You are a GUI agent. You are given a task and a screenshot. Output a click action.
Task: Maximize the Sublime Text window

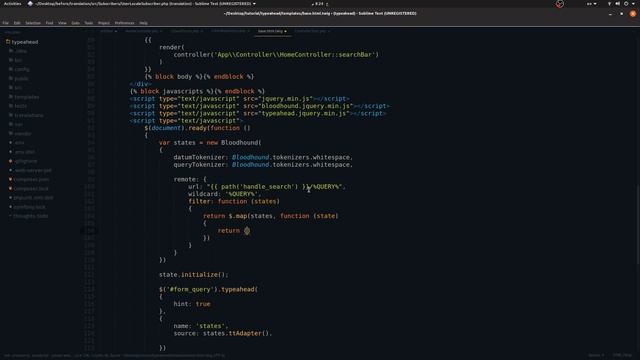coord(621,14)
